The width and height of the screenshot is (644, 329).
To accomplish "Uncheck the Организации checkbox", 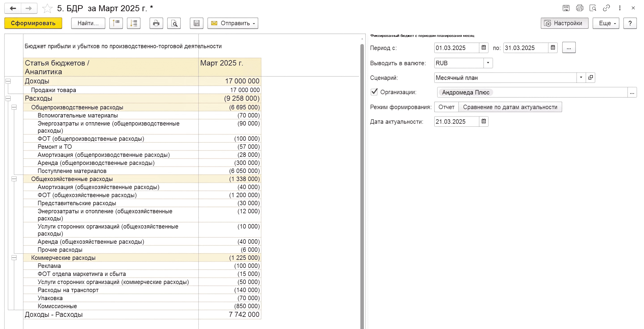I will click(374, 92).
